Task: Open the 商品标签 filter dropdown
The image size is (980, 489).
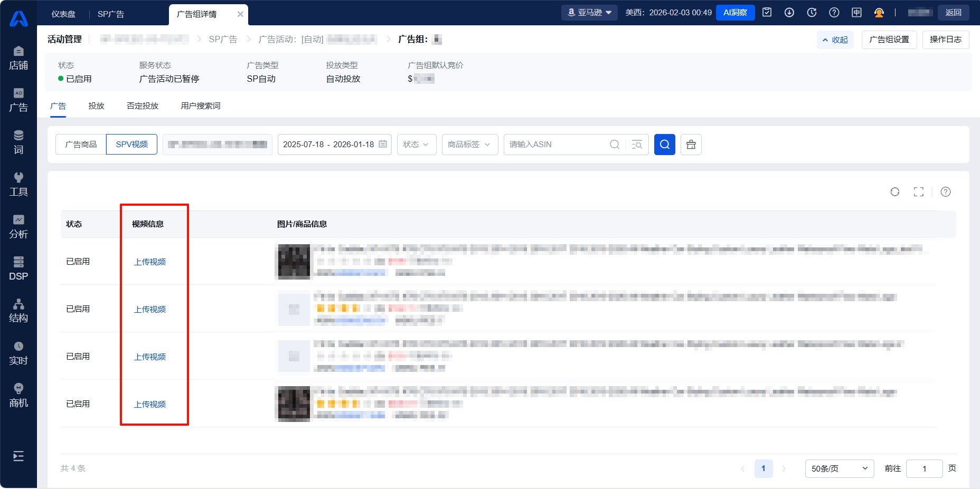Action: [469, 145]
